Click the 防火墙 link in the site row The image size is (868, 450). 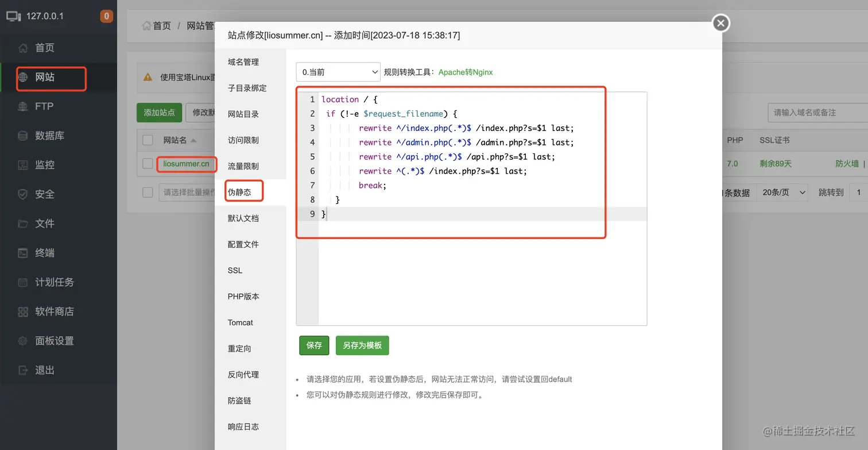[x=847, y=164]
